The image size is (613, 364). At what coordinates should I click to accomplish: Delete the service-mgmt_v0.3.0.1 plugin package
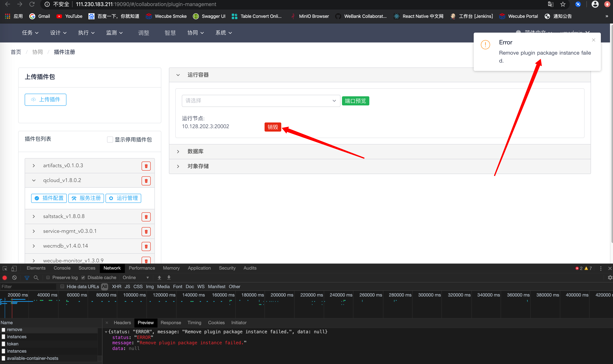146,231
